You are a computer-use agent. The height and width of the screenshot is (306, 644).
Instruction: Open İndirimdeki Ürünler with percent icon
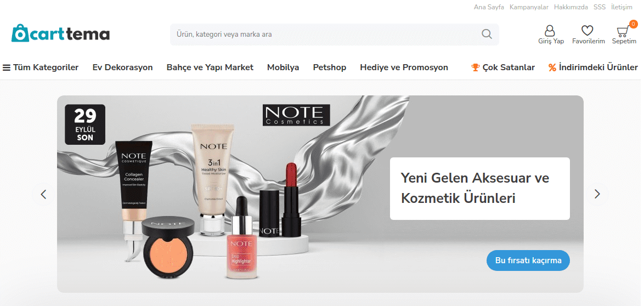pos(593,67)
